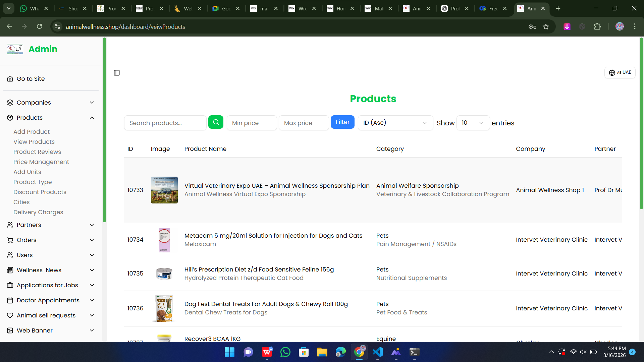Screen dimensions: 644x362
Task: Open WhatsApp from the Windows taskbar
Action: click(285, 352)
